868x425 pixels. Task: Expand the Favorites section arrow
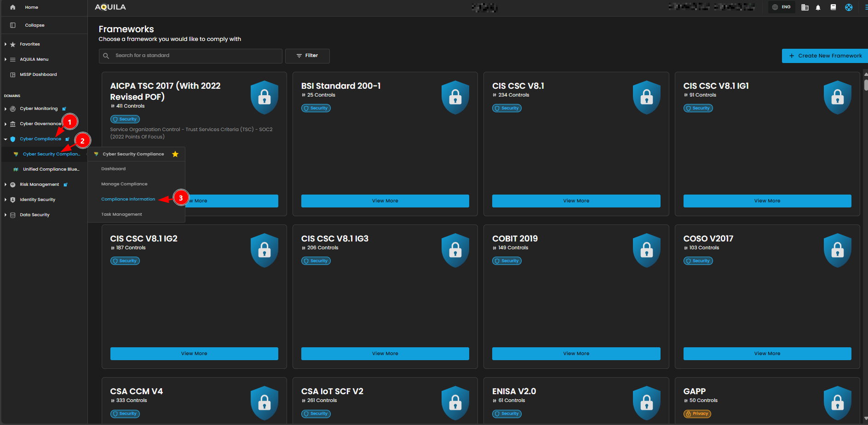point(6,45)
